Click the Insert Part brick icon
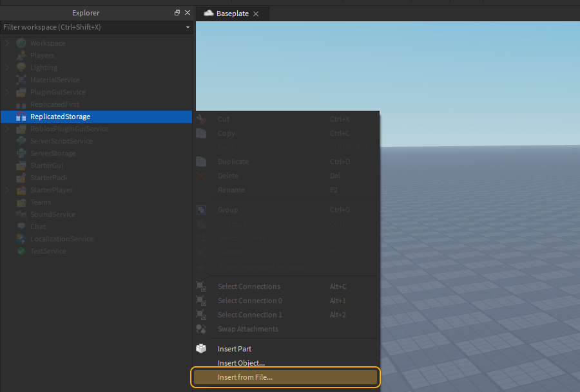Screen dimensions: 580x392 (x=201, y=348)
